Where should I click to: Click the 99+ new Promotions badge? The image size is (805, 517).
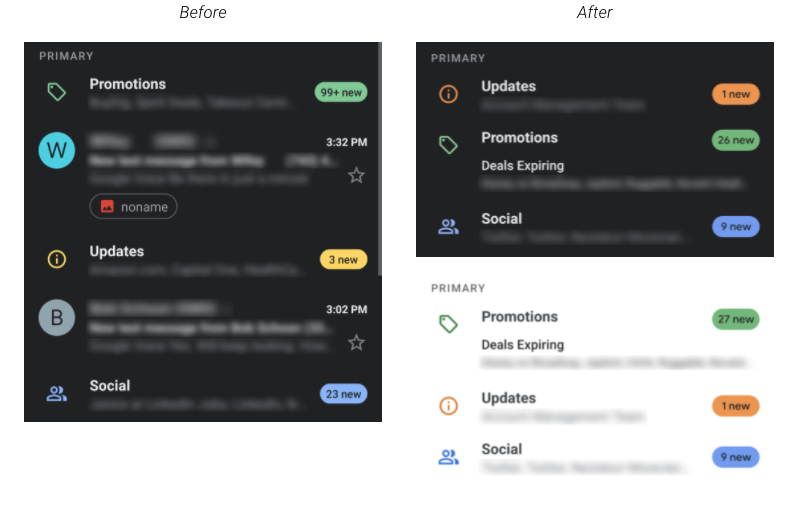coord(341,92)
